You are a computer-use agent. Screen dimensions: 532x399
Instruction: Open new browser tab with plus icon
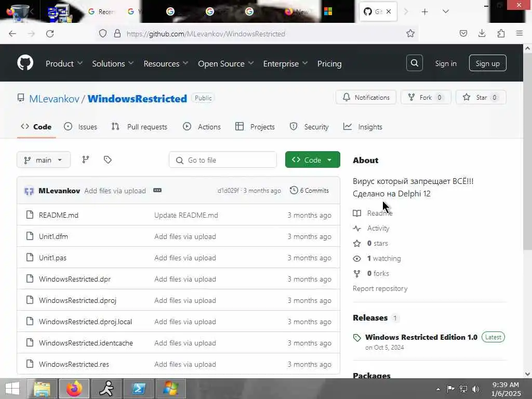click(x=424, y=12)
